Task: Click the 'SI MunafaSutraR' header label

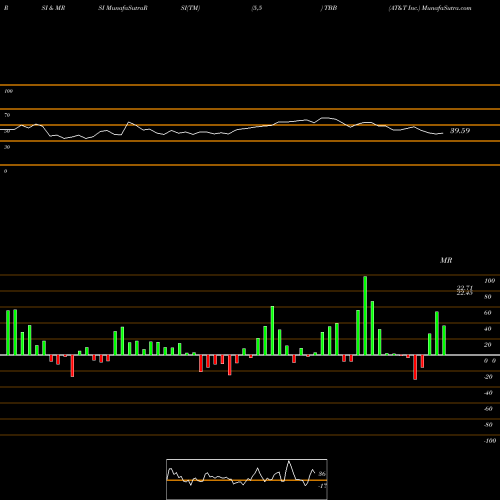Action: [123, 8]
